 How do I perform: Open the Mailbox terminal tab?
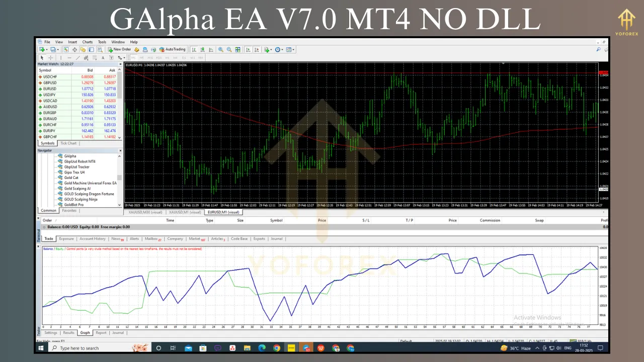tap(152, 239)
